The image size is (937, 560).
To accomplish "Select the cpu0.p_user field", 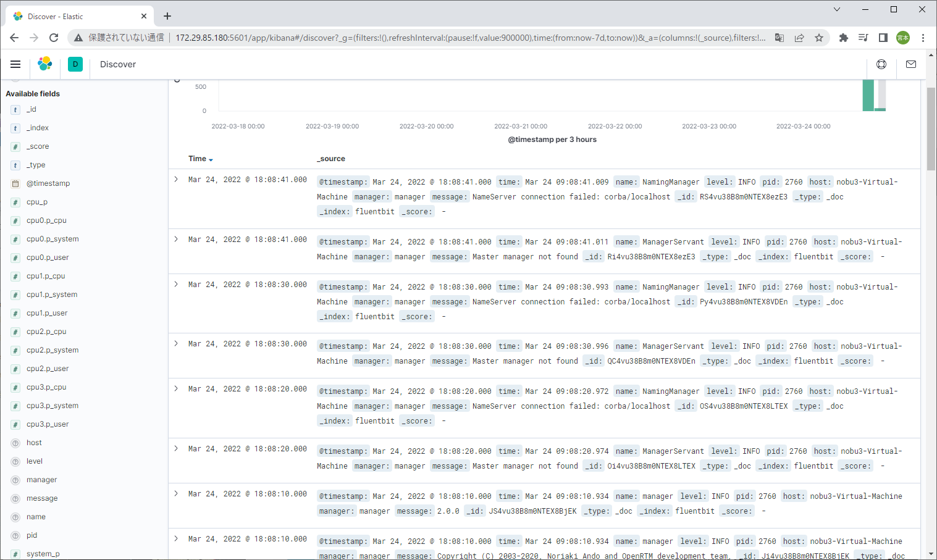I will click(48, 257).
